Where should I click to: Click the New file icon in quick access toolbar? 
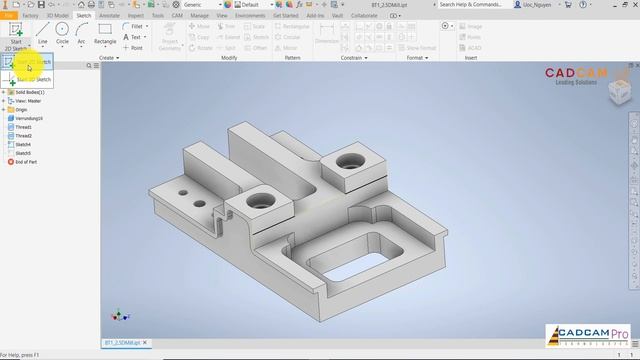coord(16,4)
